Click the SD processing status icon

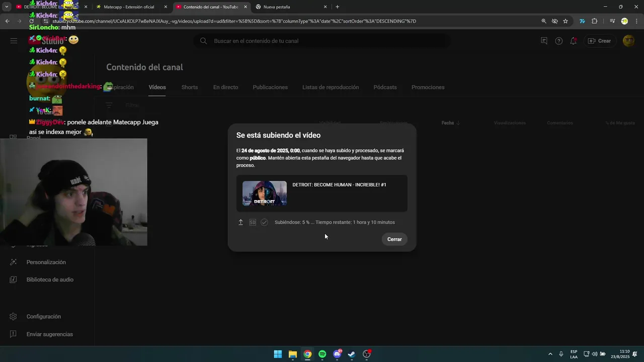253,222
